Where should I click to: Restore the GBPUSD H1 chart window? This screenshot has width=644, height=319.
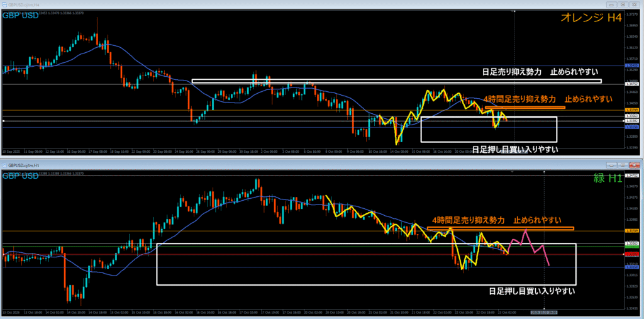click(623, 165)
